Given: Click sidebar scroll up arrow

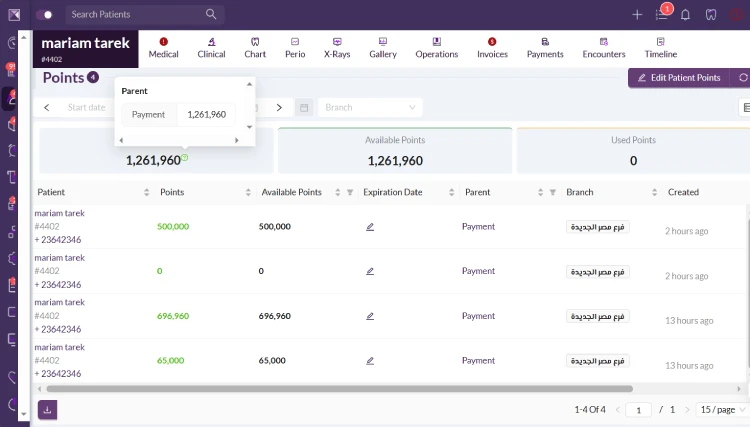Looking at the screenshot, I should point(23,37).
